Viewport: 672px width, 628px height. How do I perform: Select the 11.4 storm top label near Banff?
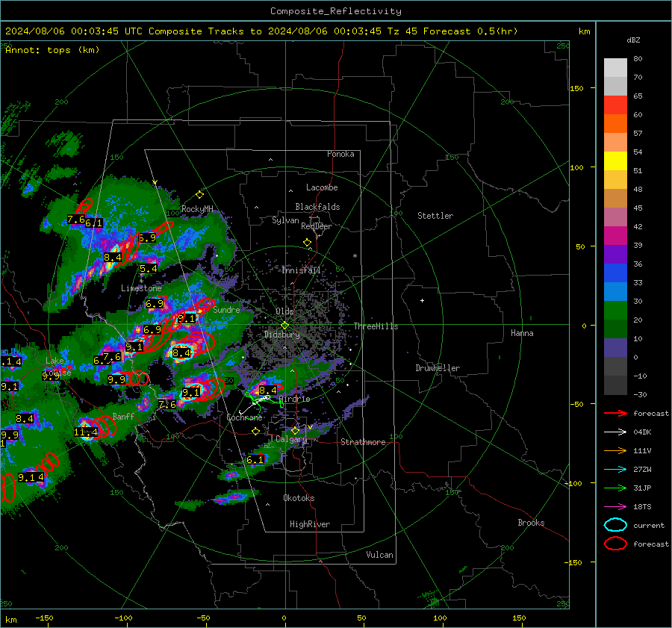tap(86, 432)
